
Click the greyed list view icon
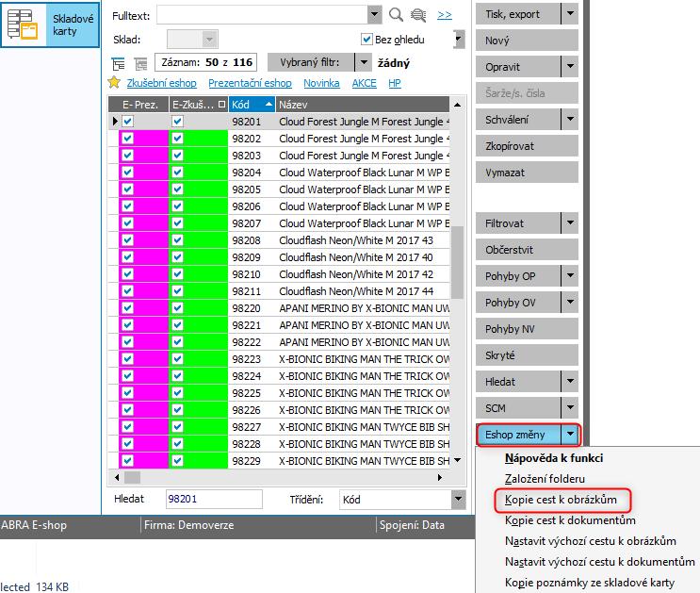(140, 63)
